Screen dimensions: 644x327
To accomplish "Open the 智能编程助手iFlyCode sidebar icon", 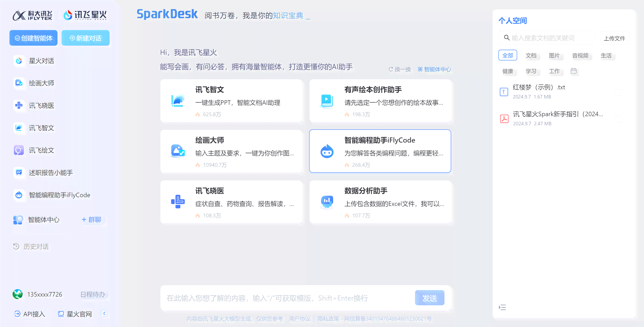I will click(x=19, y=195).
